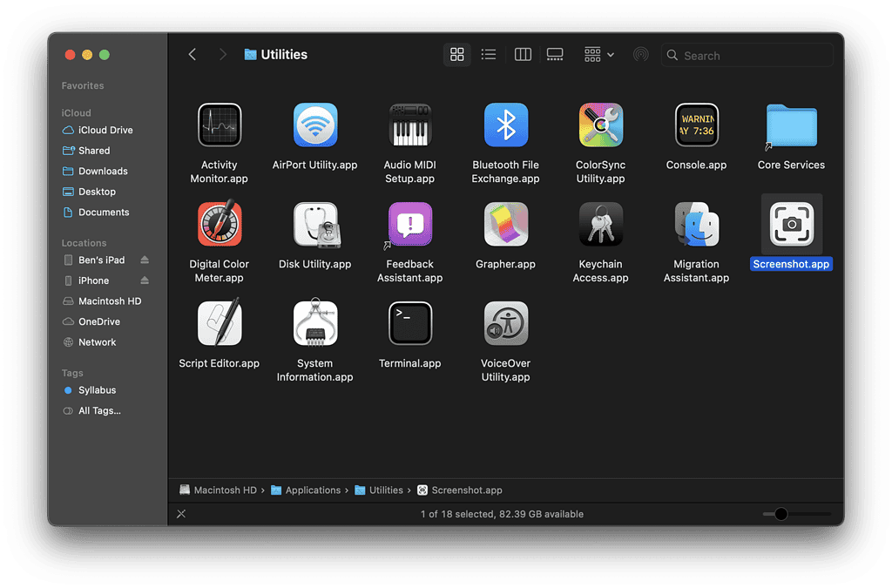Viewport: 892px width, 588px height.
Task: Click the Tags section header
Action: [x=72, y=373]
